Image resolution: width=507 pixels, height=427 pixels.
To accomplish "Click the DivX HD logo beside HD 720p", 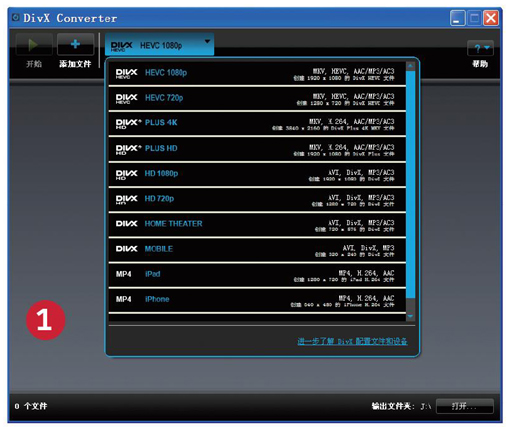I will [126, 200].
